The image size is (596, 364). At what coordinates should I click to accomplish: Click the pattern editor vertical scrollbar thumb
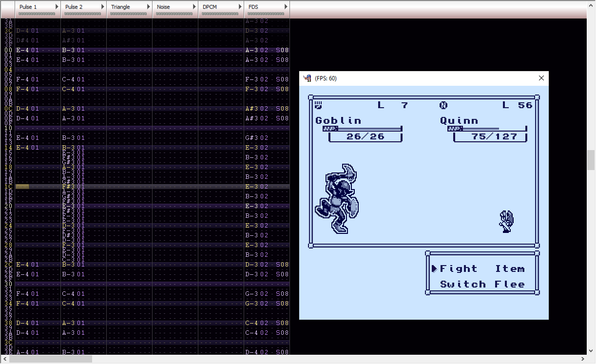591,160
